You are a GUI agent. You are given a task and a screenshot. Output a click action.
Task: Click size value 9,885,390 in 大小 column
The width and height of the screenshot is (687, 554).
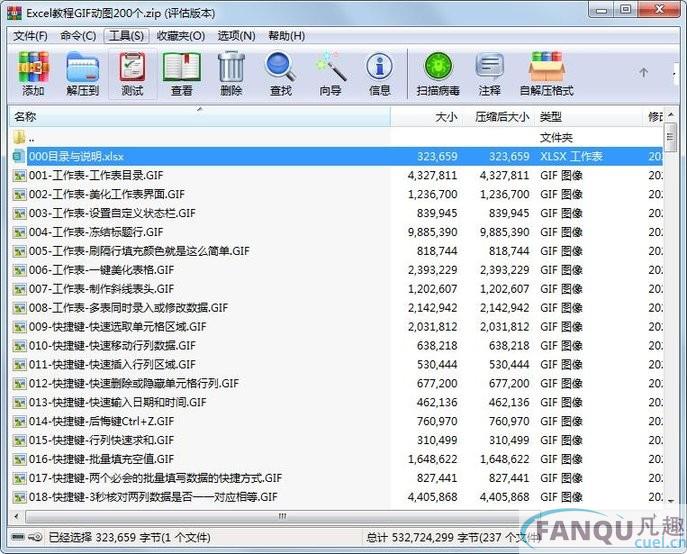432,232
